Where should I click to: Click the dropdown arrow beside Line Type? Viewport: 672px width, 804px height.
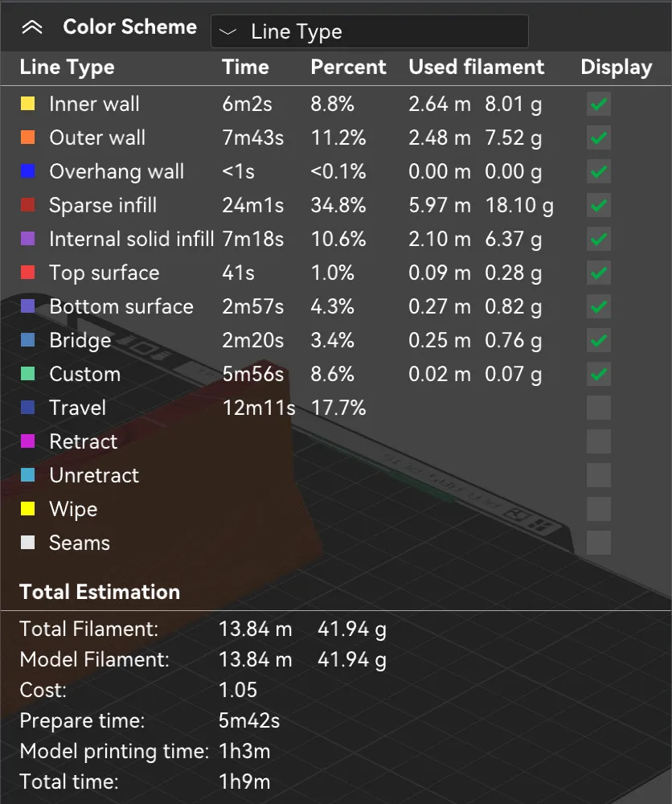[227, 32]
